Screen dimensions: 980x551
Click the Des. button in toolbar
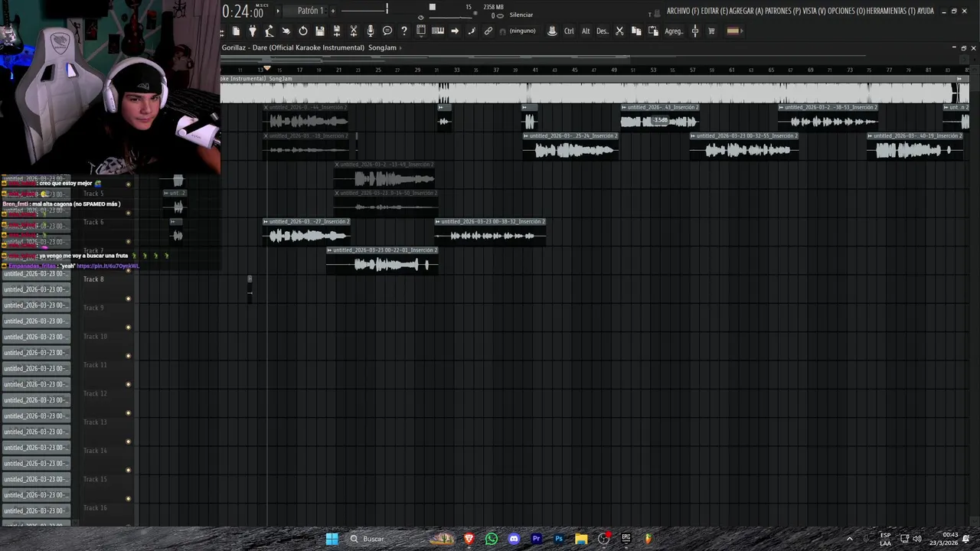[602, 31]
